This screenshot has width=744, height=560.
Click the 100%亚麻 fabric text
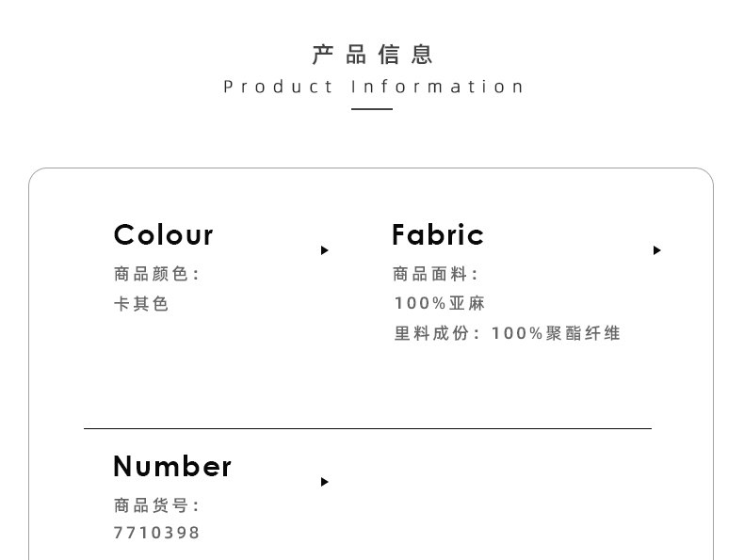439,303
